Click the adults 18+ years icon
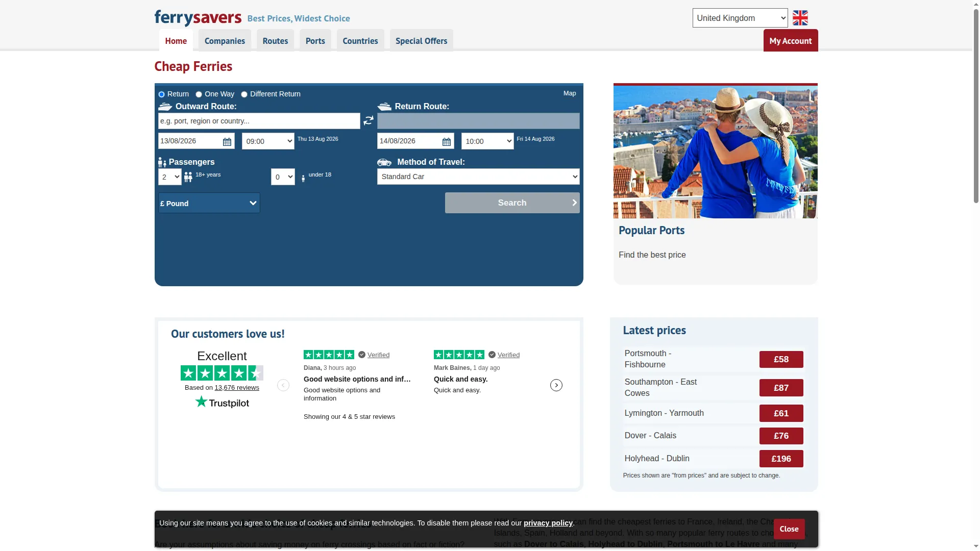The image size is (980, 551). tap(188, 177)
